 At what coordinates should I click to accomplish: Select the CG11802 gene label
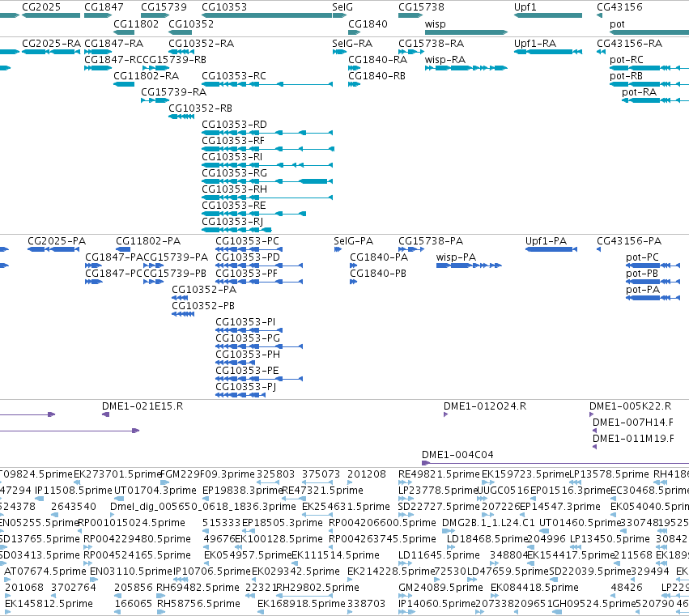(136, 23)
